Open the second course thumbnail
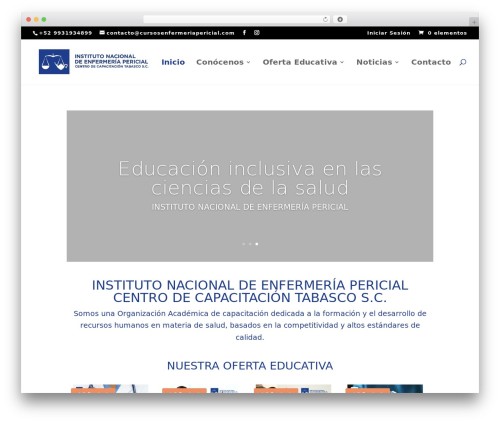Screen dimensions: 500x423 point(201,388)
